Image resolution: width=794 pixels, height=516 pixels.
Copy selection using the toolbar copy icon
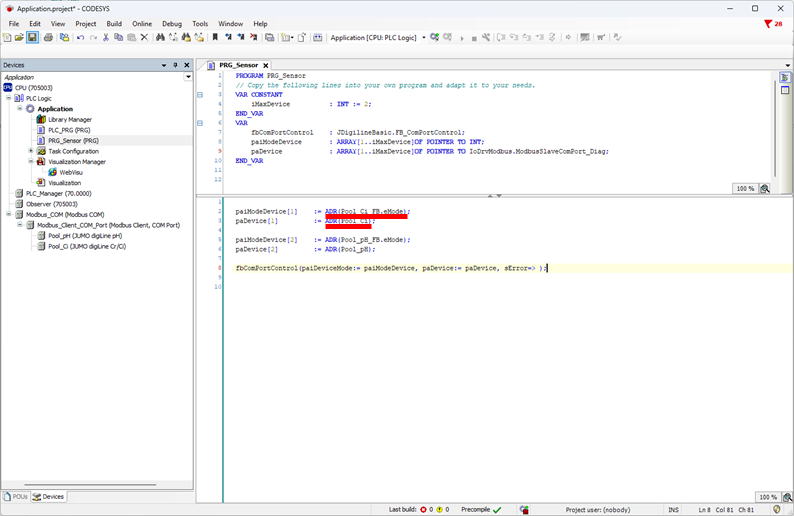pyautogui.click(x=118, y=37)
